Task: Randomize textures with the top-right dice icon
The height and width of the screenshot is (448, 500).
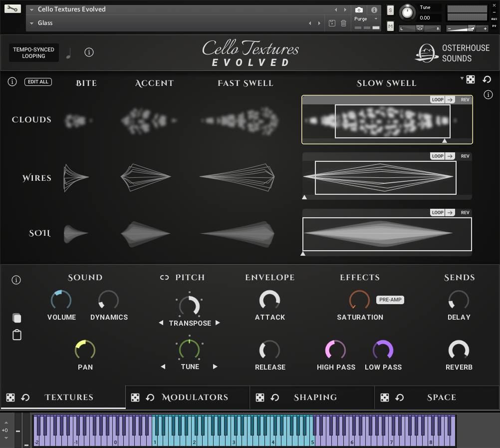Action: pos(471,80)
